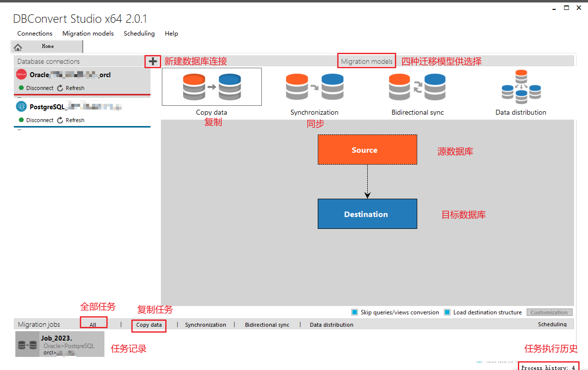Click green status dot of Oracle connection
The width and height of the screenshot is (588, 370).
coord(21,88)
